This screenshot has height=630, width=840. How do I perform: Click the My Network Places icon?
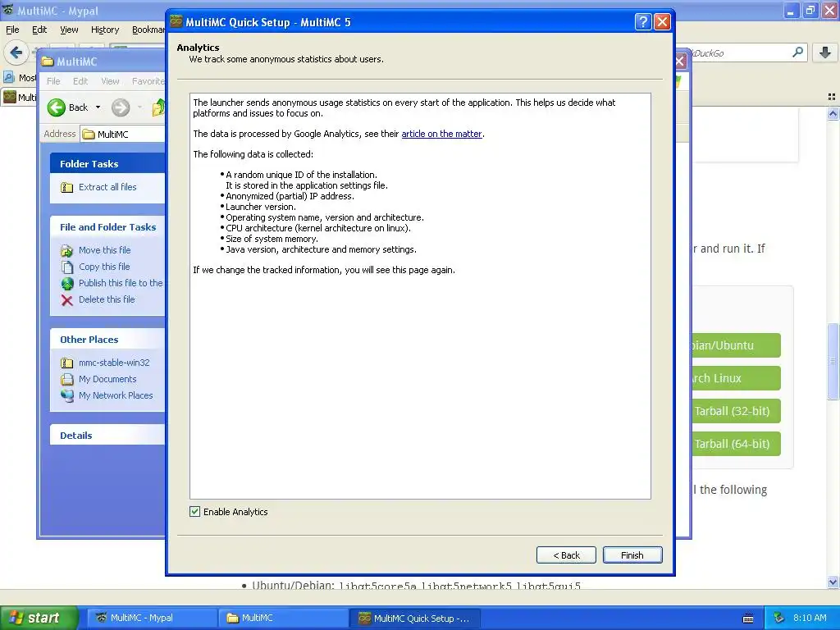click(x=67, y=396)
